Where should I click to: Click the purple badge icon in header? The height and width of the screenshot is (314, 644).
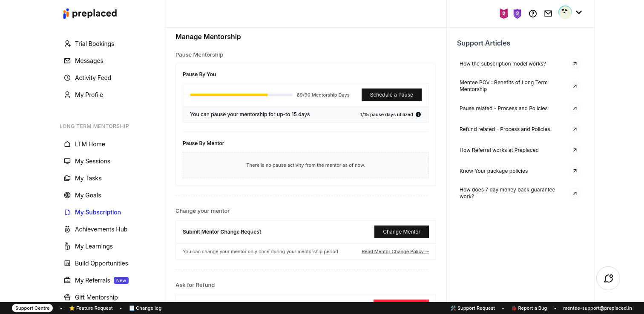pyautogui.click(x=517, y=14)
